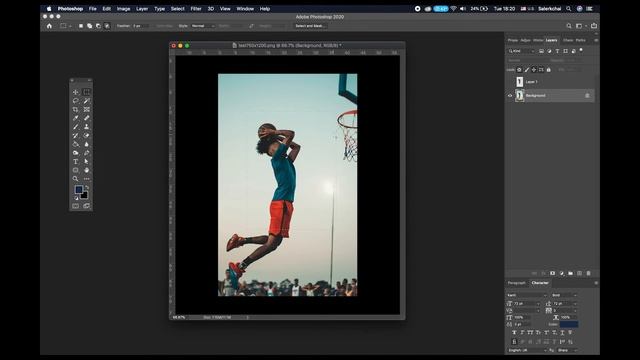640x360 pixels.
Task: Select the Zoom tool
Action: point(76,179)
